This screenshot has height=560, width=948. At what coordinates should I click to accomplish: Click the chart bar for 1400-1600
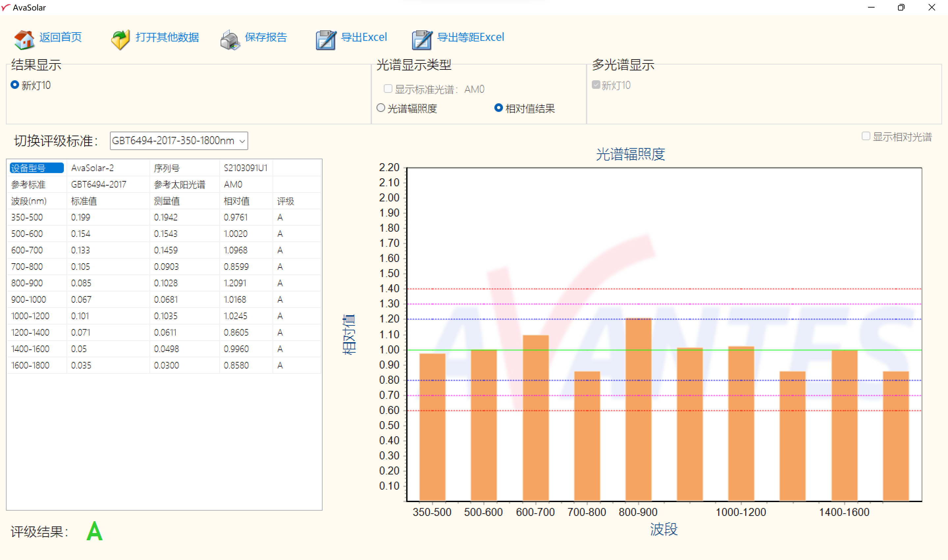[x=845, y=426]
